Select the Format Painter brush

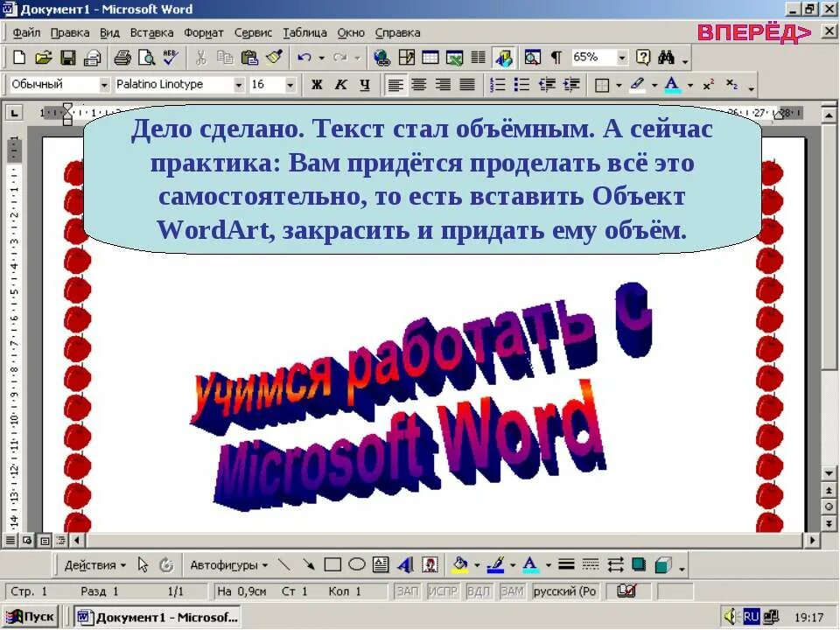pos(274,58)
